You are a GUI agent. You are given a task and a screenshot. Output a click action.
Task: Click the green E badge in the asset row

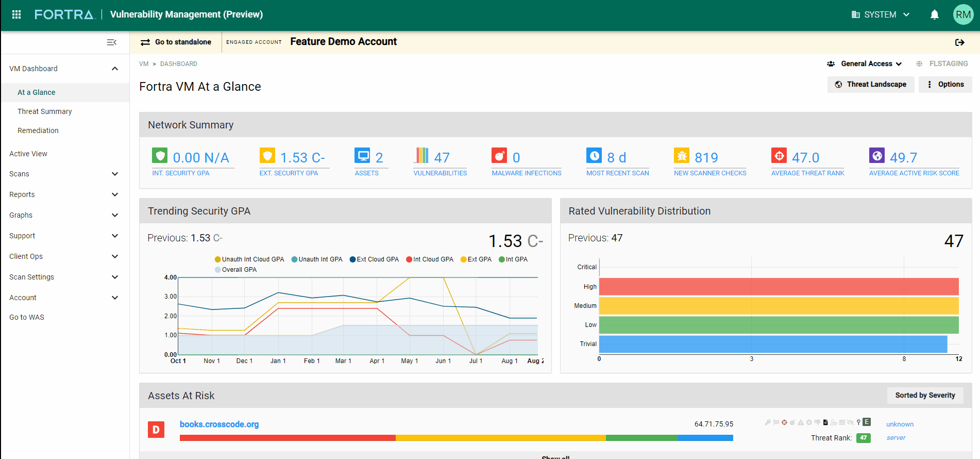[x=867, y=422]
